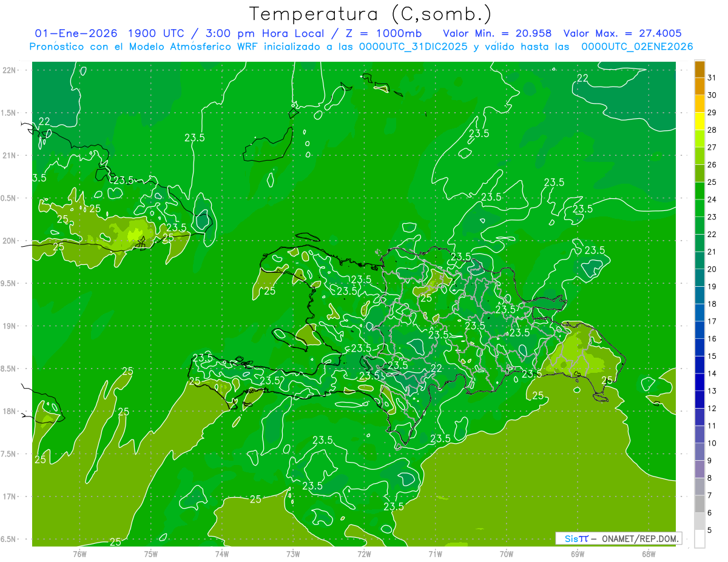Click the color scale label "31"
Image resolution: width=728 pixels, height=562 pixels.
712,78
